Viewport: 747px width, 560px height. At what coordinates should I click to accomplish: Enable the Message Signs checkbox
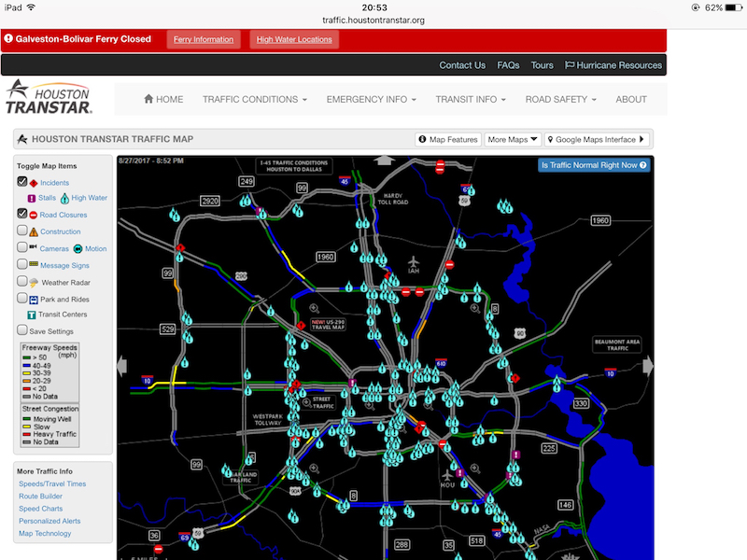tap(21, 264)
